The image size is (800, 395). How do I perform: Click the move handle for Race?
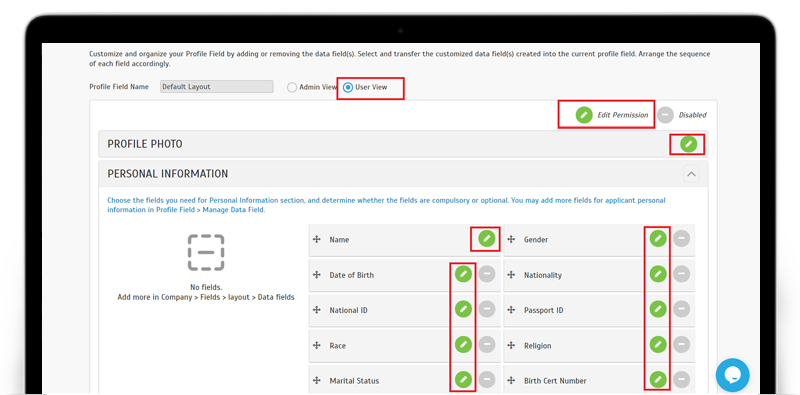pos(316,345)
